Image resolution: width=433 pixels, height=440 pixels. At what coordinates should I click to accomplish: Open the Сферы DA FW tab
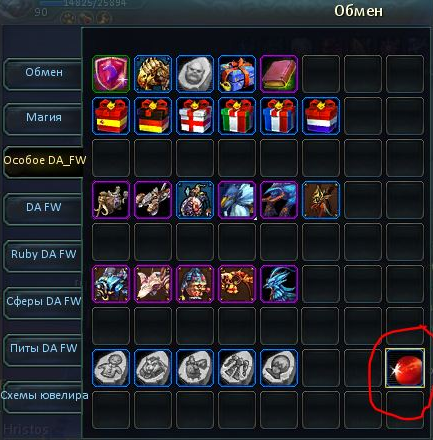43,302
